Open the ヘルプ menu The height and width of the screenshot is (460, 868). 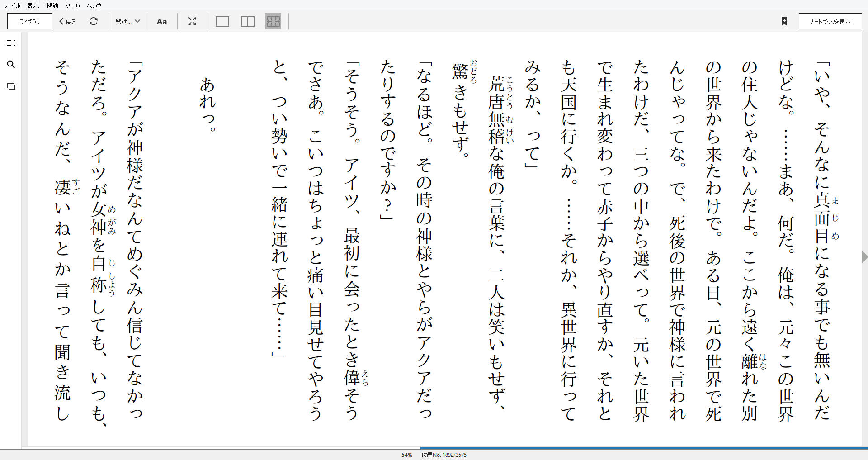tap(94, 5)
